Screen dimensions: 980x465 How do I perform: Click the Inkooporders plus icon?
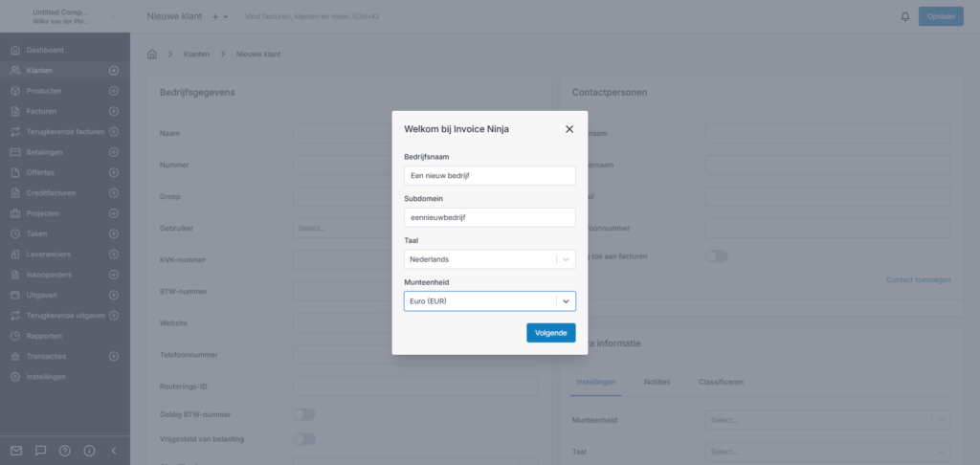114,275
